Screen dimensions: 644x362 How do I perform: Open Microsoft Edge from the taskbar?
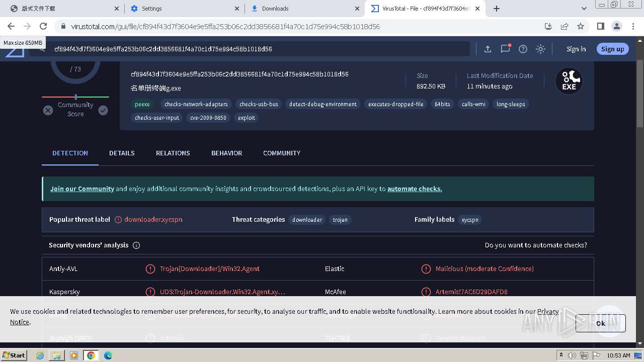tap(108, 355)
